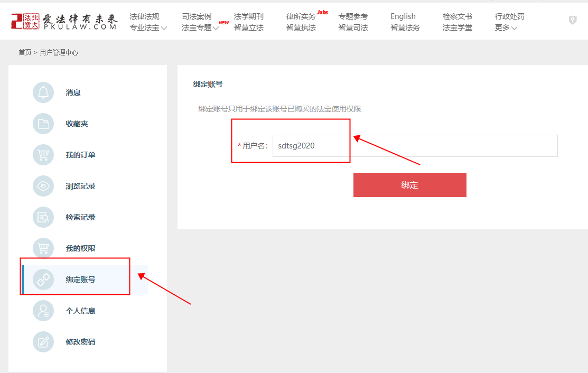Click the shield icon in top right
Screen dimensions: 588x373
pos(572,20)
